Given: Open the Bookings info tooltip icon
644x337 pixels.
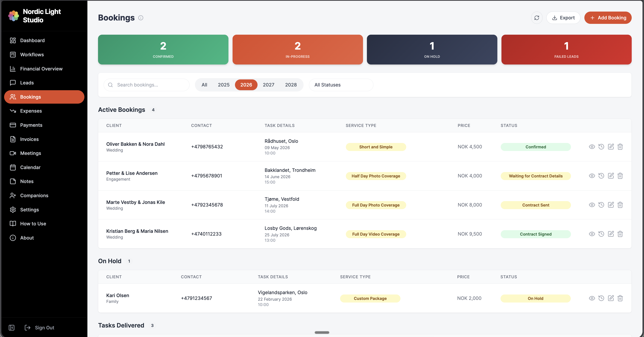Looking at the screenshot, I should [x=141, y=18].
